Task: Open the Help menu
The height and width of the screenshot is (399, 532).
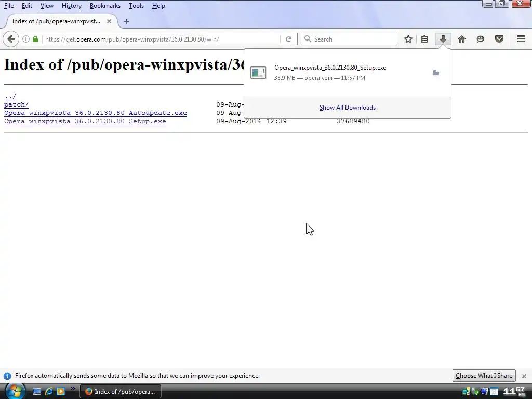Action: click(158, 6)
